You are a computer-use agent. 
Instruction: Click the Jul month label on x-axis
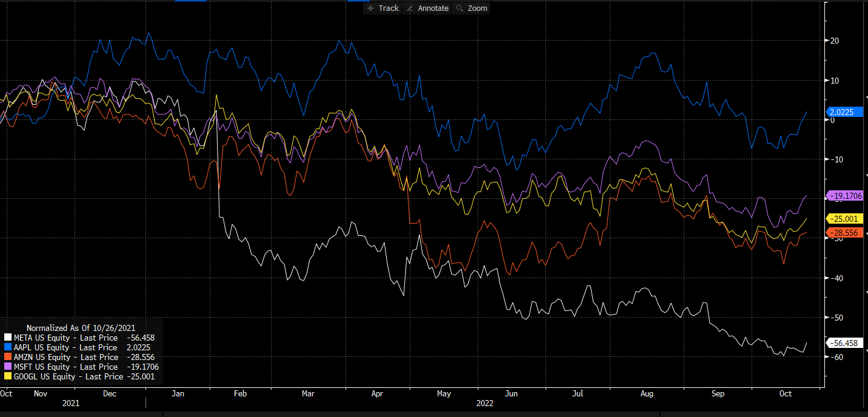tap(578, 393)
